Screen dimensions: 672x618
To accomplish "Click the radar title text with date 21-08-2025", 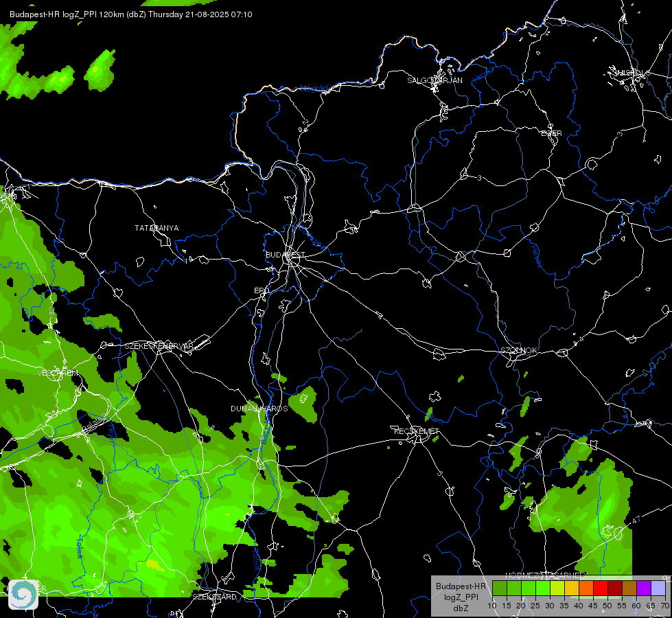I will 130,14.
